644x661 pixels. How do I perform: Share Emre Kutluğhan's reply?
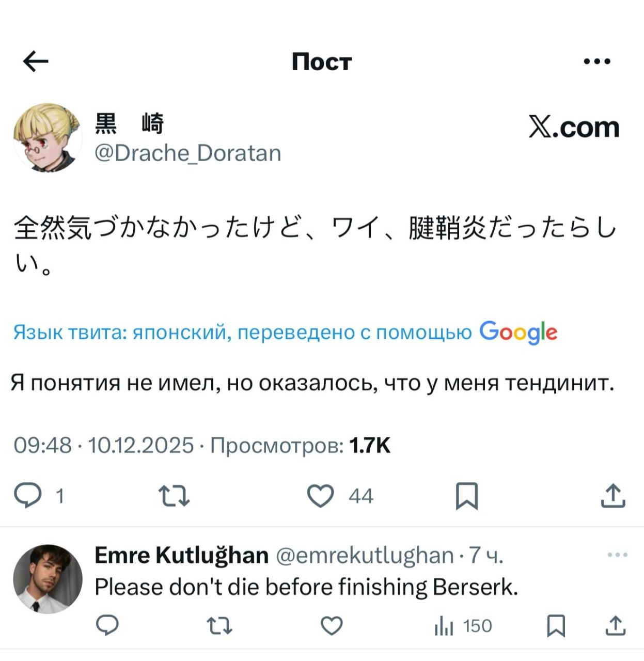click(x=615, y=626)
